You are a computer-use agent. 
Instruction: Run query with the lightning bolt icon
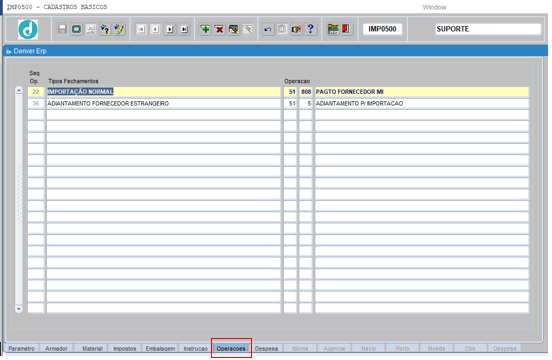click(x=119, y=29)
